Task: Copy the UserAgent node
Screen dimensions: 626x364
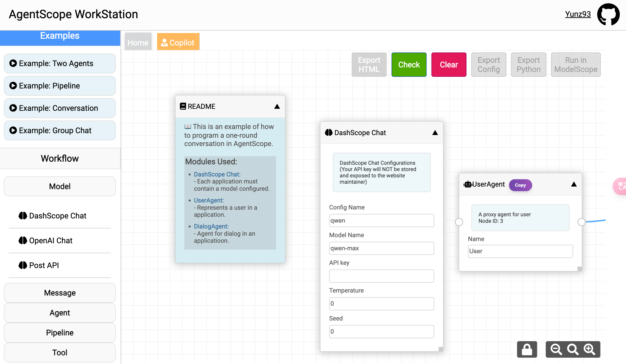Action: click(x=520, y=185)
